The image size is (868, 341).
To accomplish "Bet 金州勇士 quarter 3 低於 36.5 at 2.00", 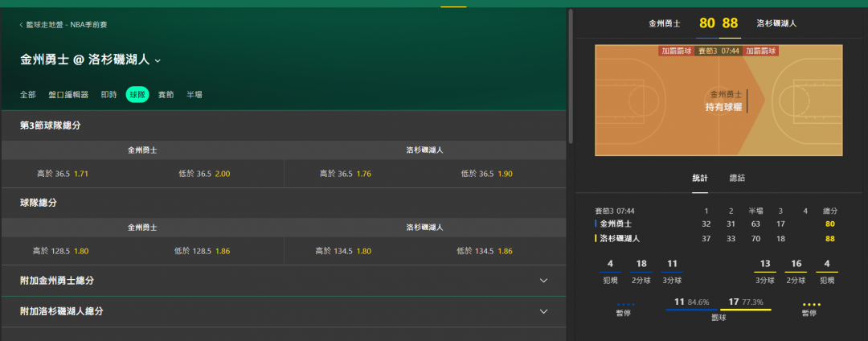I will pyautogui.click(x=203, y=174).
